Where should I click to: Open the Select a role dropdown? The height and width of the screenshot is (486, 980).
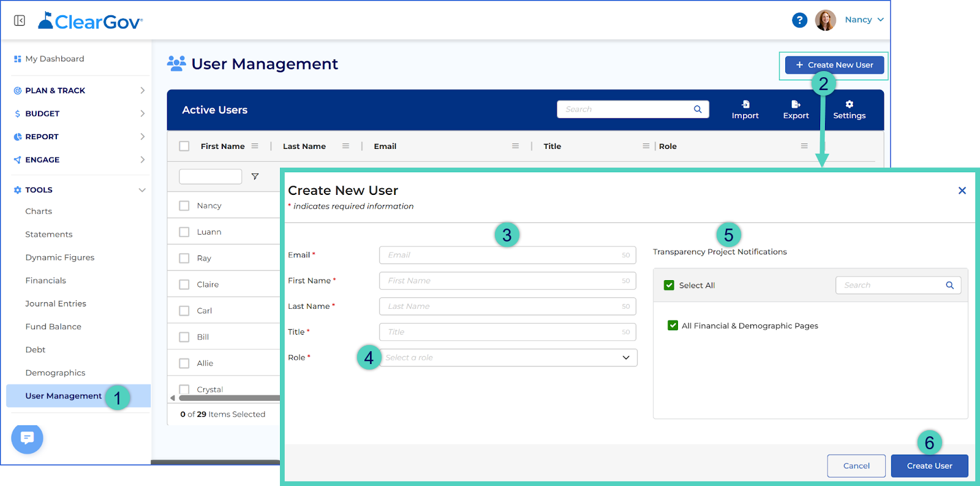pyautogui.click(x=508, y=357)
